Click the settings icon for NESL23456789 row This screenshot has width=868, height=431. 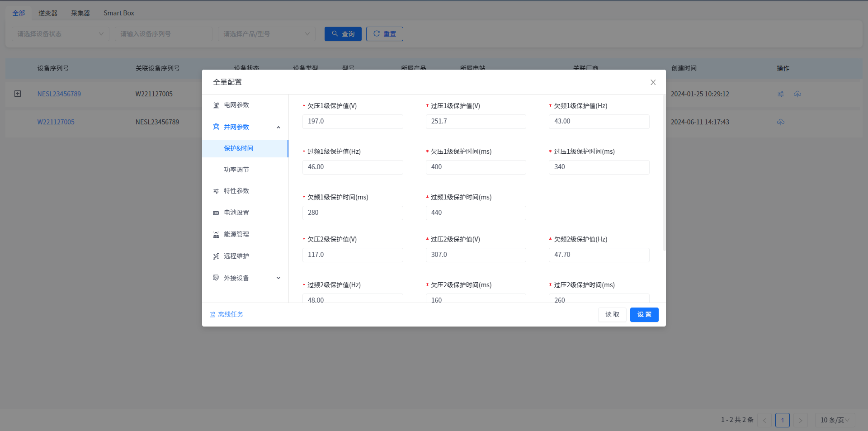coord(781,94)
